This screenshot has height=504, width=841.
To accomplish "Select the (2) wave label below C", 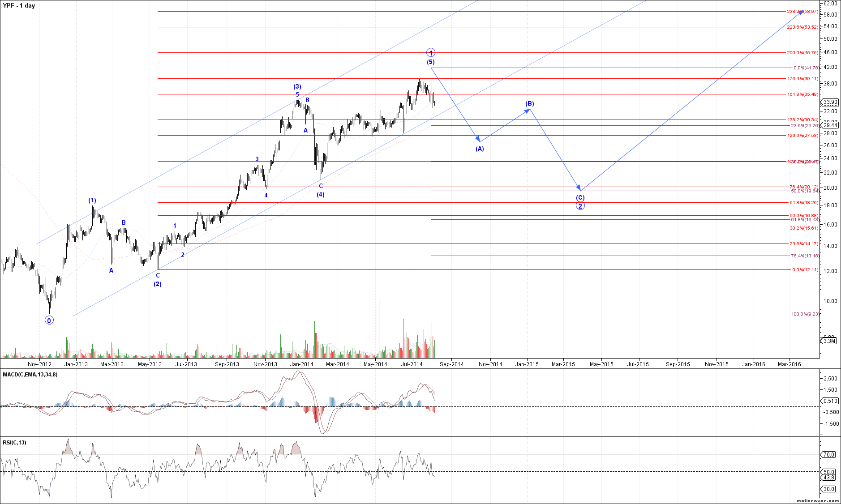I will 158,284.
